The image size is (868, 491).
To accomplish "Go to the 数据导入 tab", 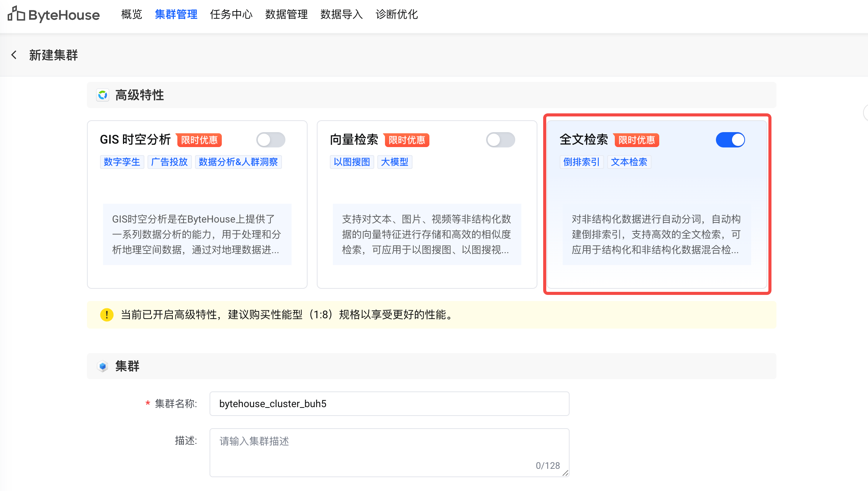I will [342, 15].
